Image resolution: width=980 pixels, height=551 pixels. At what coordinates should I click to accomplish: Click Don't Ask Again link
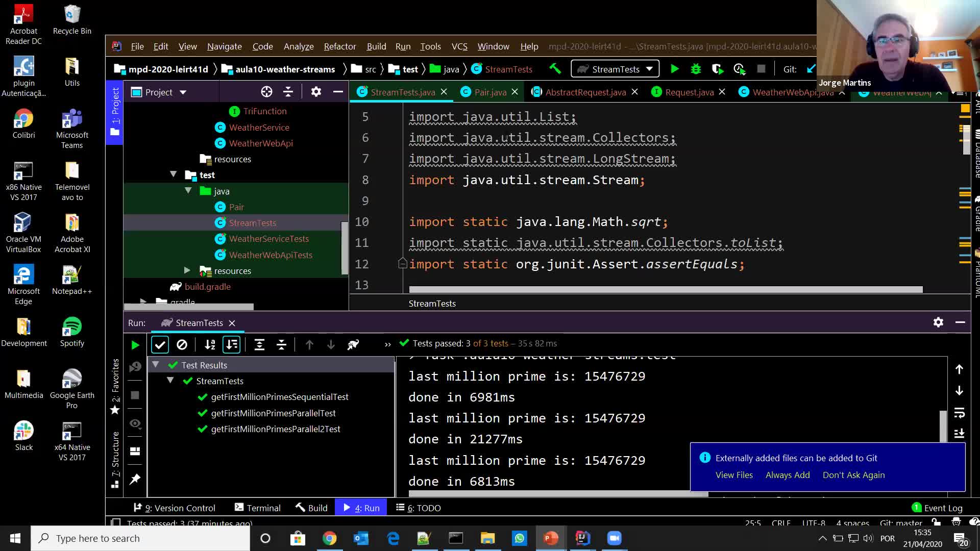[x=853, y=475]
